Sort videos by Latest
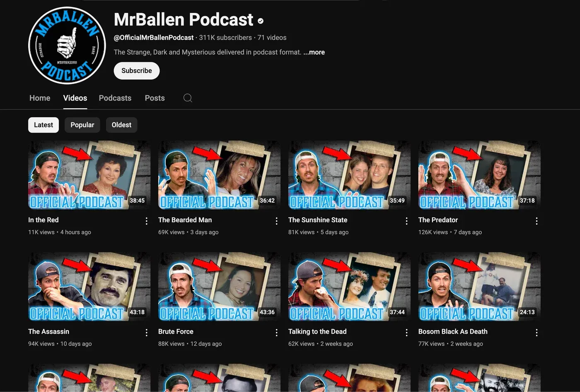The image size is (580, 392). 43,125
